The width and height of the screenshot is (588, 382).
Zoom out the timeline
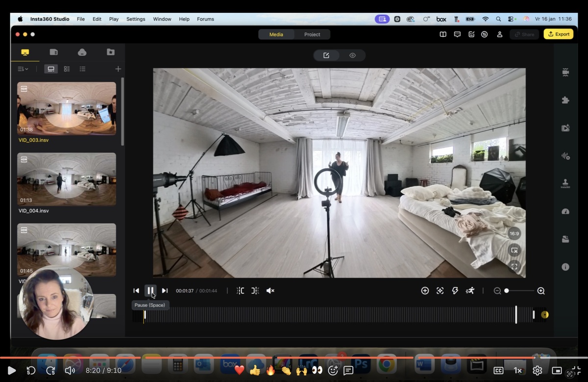click(x=497, y=291)
